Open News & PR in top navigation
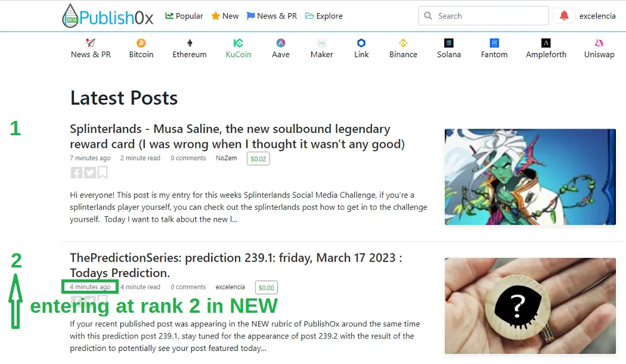The height and width of the screenshot is (364, 626). [x=272, y=16]
